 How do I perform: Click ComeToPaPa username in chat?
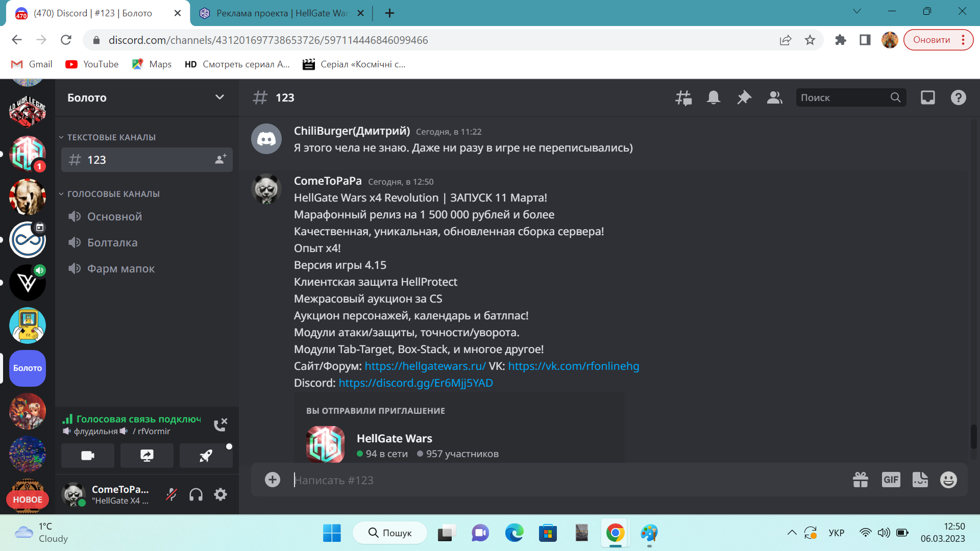(x=328, y=181)
